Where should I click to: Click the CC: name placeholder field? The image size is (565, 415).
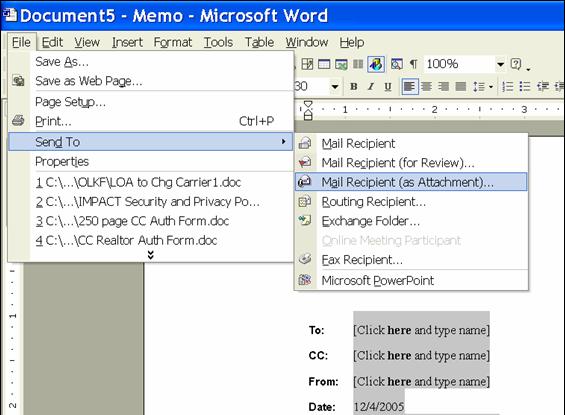pyautogui.click(x=421, y=356)
